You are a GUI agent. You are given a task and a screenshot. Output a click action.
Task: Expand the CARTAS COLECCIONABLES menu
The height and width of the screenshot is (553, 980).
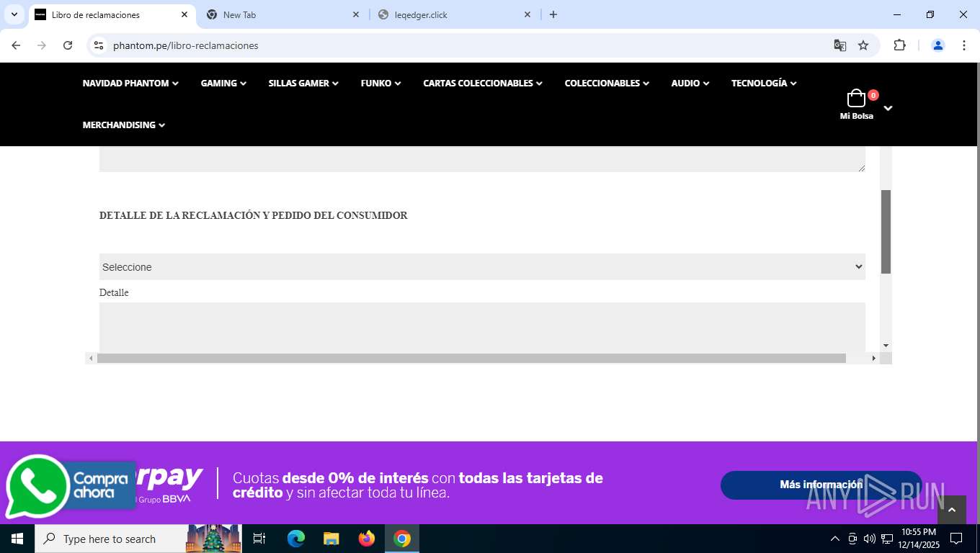483,84
